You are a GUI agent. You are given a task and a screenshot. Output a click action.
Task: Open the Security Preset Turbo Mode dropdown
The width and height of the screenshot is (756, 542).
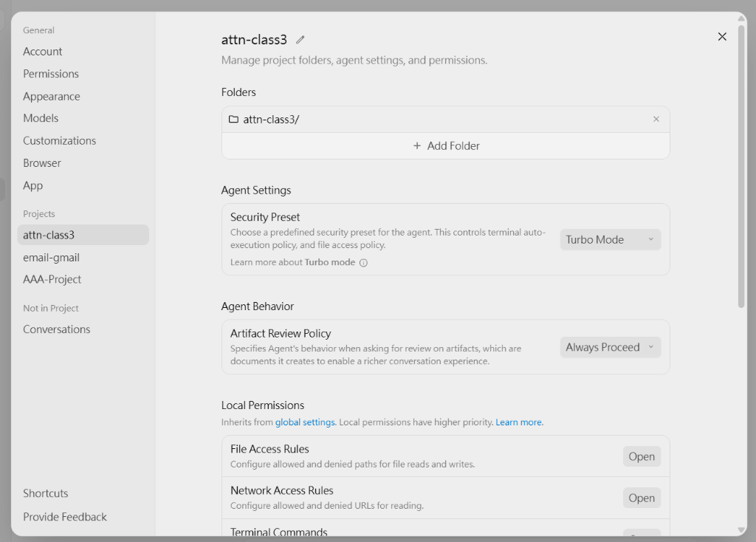tap(610, 240)
